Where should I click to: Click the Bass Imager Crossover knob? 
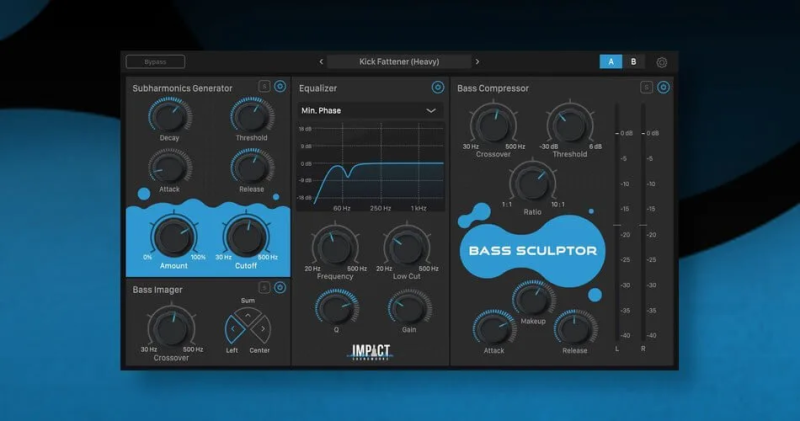171,328
